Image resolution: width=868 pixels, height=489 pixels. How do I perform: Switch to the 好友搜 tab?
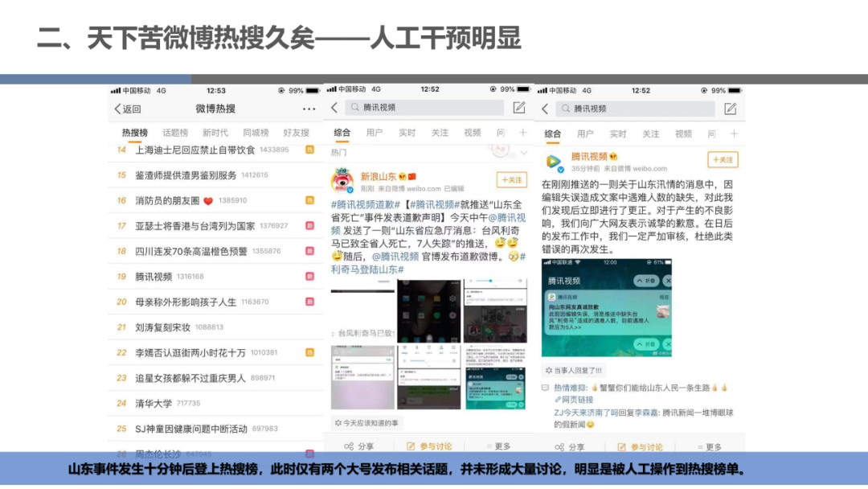tap(296, 133)
